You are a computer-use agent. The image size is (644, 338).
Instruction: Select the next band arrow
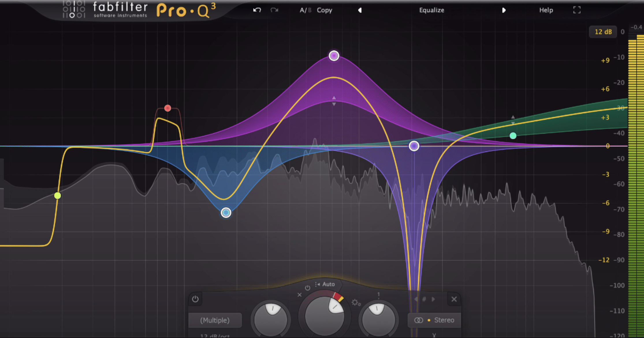click(x=433, y=299)
